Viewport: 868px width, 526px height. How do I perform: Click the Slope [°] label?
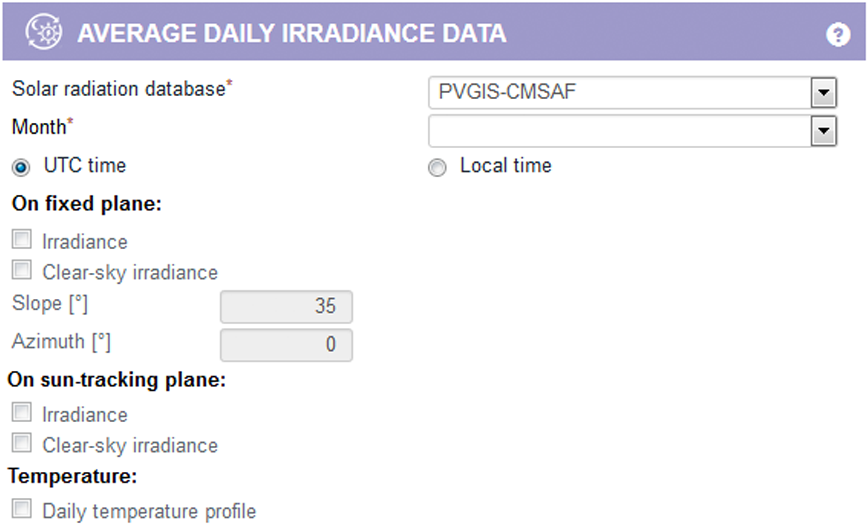point(43,304)
